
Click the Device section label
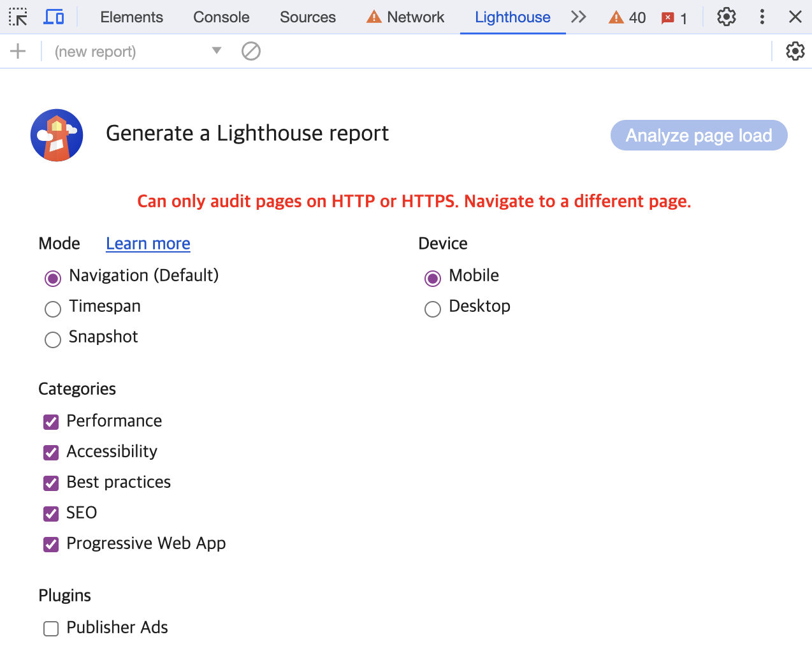(x=443, y=244)
